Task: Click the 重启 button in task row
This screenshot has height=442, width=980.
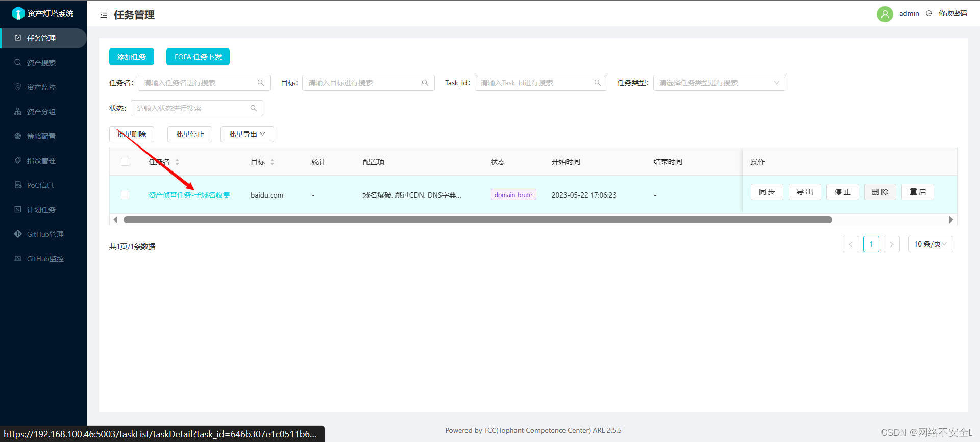Action: [x=918, y=192]
